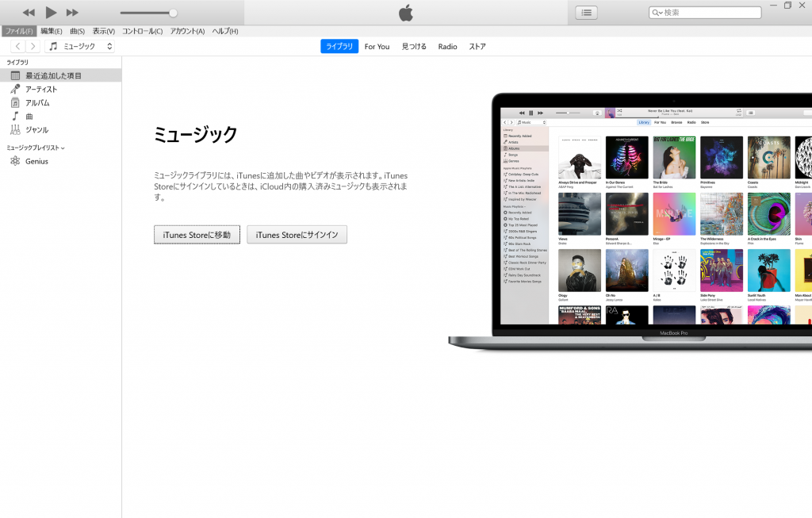
Task: Click the forward navigation arrow
Action: (x=33, y=47)
